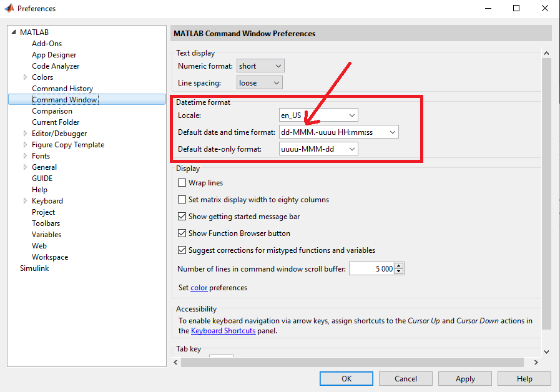560x392 pixels.
Task: Click horizontal scrollbar left arrow
Action: click(175, 362)
